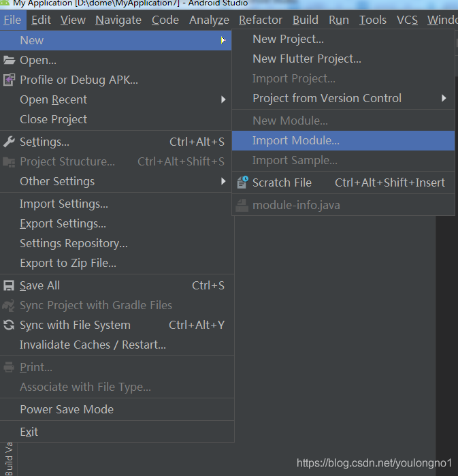Open the Run menu
Screen dimensions: 458x476
[339, 20]
